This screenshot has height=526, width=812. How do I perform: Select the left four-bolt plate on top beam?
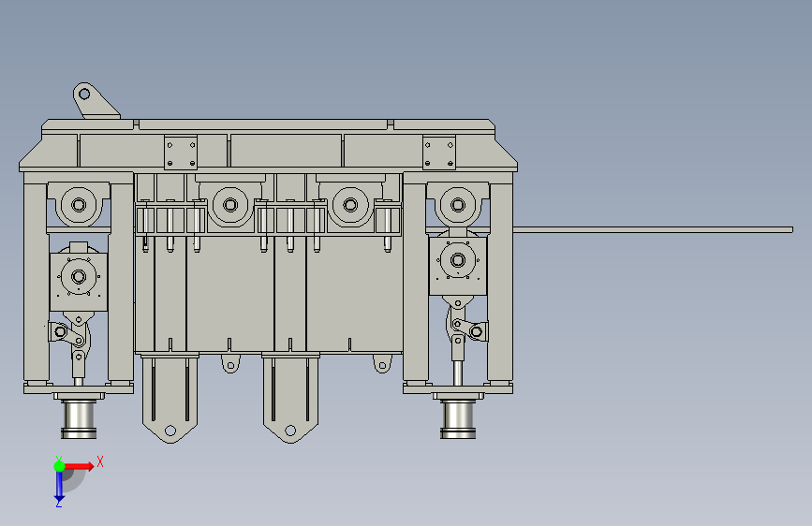pos(181,153)
